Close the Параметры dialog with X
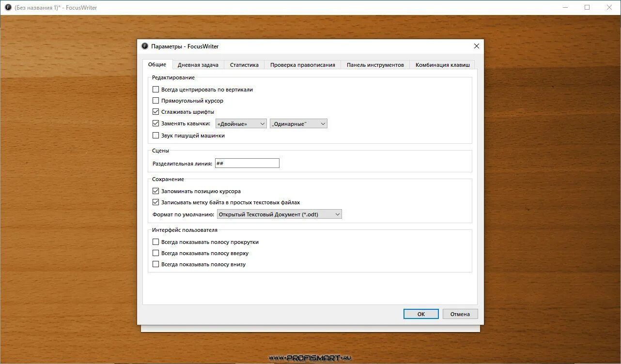This screenshot has height=364, width=621. (476, 46)
